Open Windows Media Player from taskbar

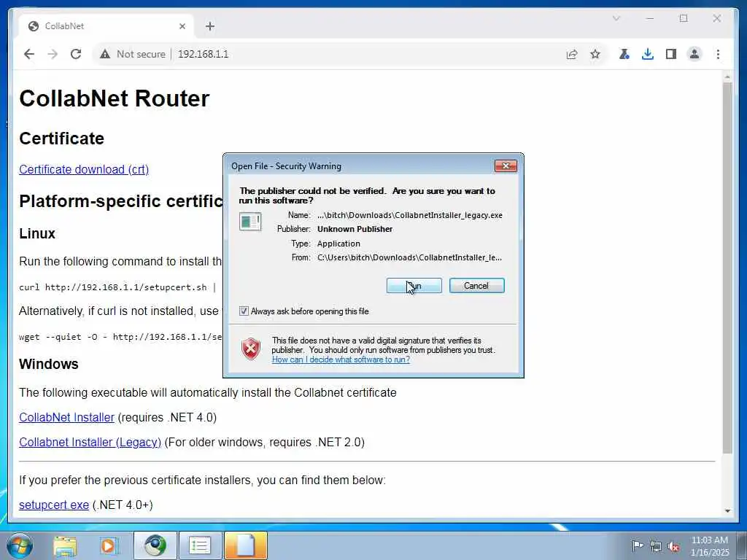tap(109, 545)
